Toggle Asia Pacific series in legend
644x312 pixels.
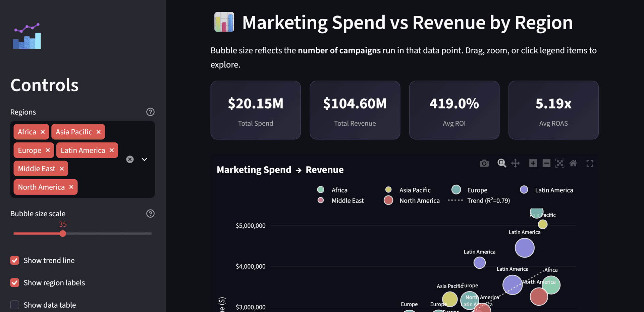pos(408,190)
